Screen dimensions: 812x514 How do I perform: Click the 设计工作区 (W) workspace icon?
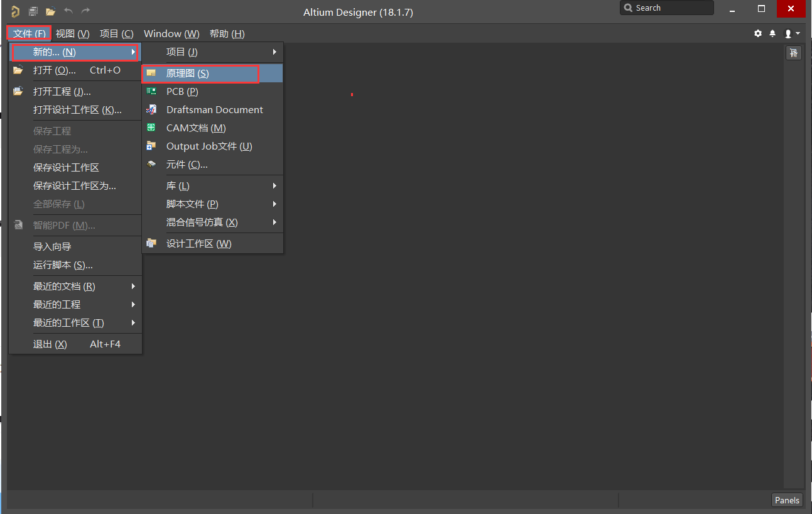click(x=151, y=243)
